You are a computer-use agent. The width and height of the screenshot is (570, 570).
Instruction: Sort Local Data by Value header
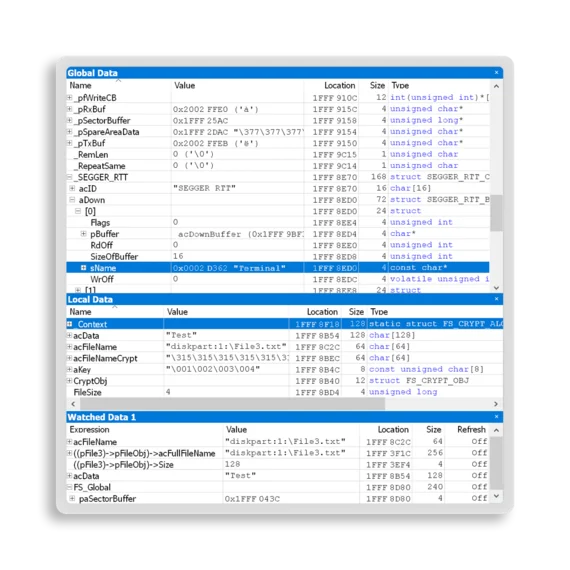226,312
